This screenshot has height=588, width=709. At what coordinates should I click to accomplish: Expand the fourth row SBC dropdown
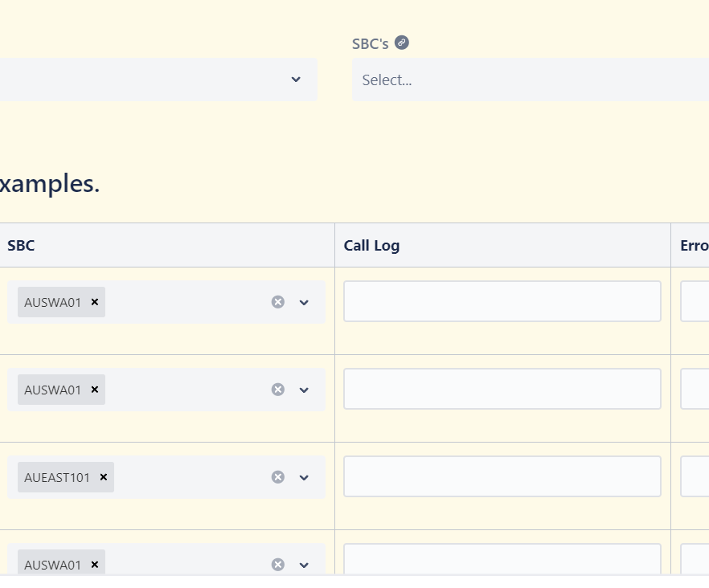pos(304,565)
